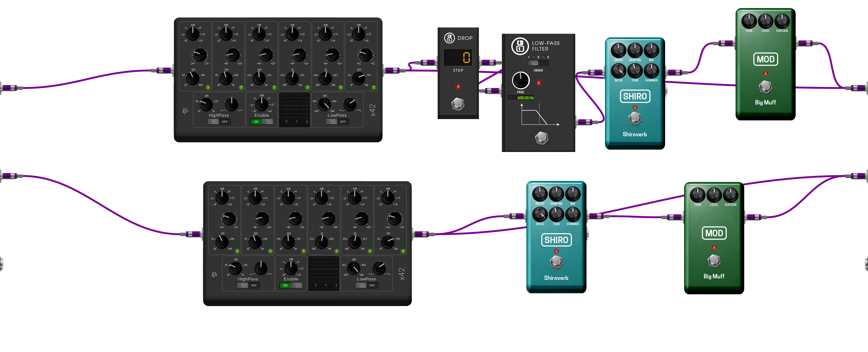The image size is (868, 352).
Task: Click the EQ graph display on top x42
Action: pos(294,109)
